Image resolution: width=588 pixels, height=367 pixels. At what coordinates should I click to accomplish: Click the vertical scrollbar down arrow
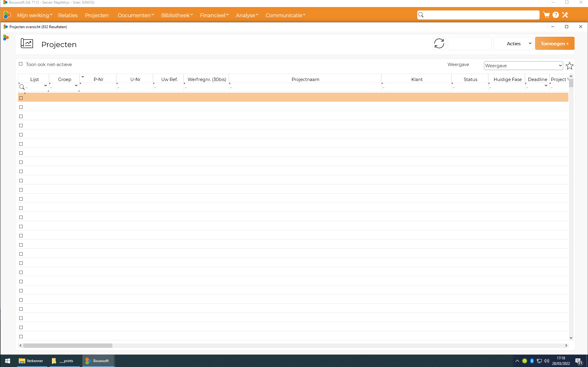point(571,338)
